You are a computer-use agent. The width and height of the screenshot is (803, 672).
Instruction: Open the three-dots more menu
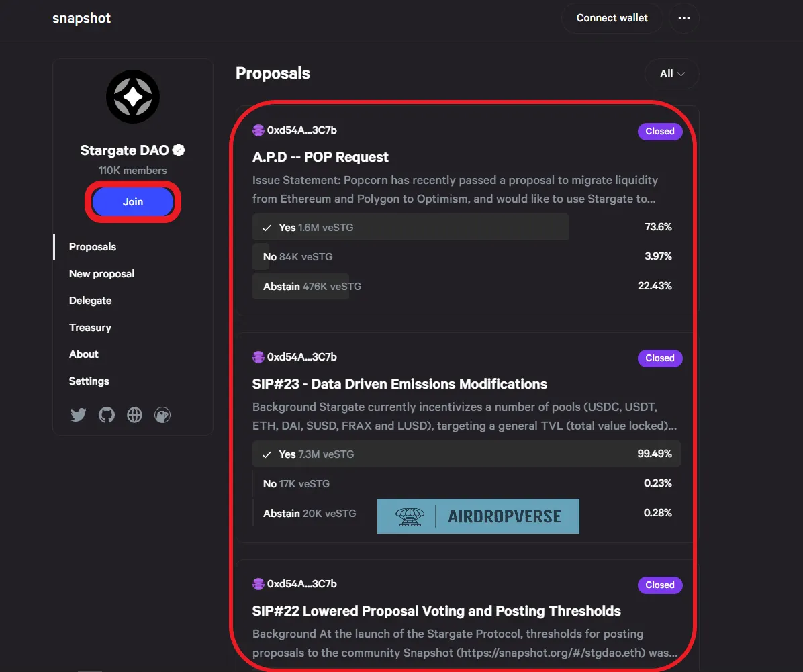point(683,18)
